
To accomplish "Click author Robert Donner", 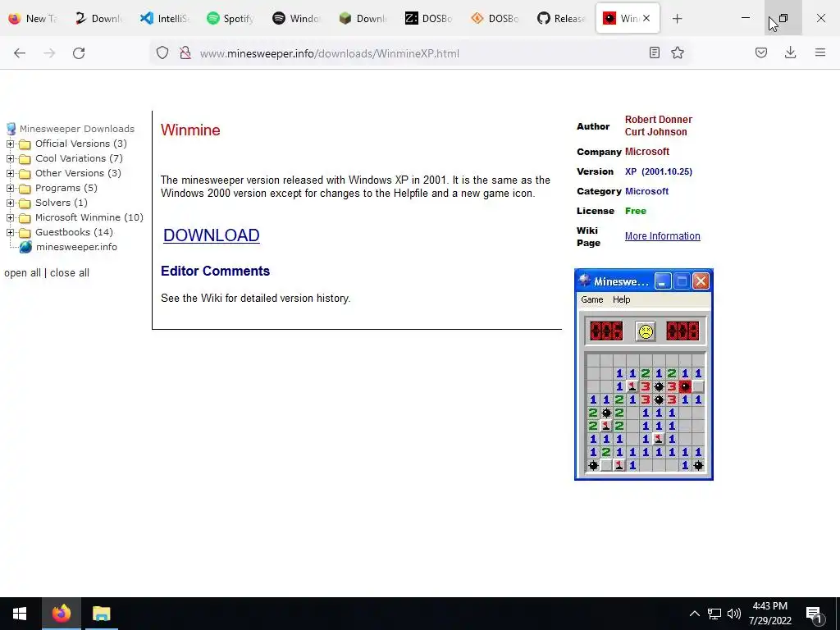I will [x=659, y=120].
